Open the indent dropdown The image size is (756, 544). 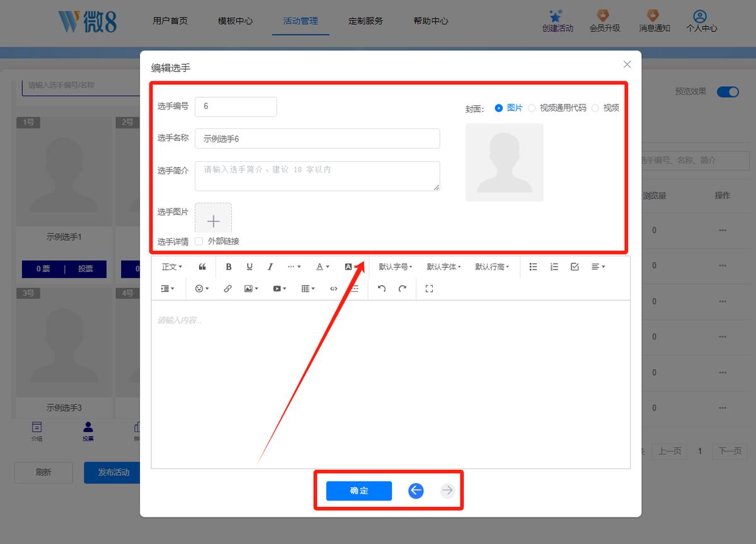168,288
